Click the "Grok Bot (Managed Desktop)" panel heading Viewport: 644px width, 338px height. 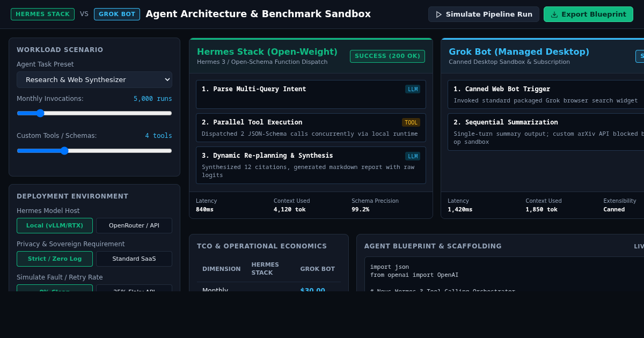[519, 52]
